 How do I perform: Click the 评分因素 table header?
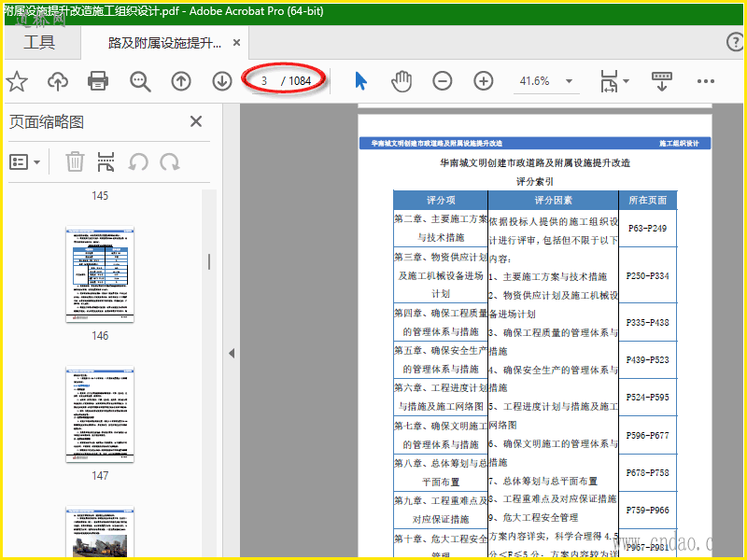pyautogui.click(x=553, y=200)
